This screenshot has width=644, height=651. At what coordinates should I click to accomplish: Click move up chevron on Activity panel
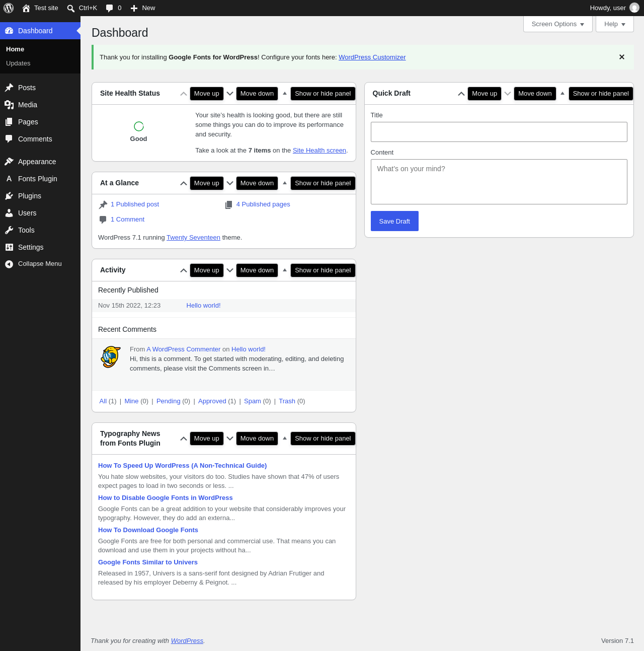point(184,270)
